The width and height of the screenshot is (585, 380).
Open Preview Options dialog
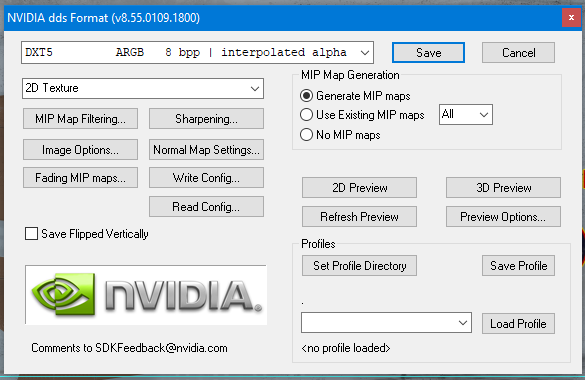tap(503, 217)
